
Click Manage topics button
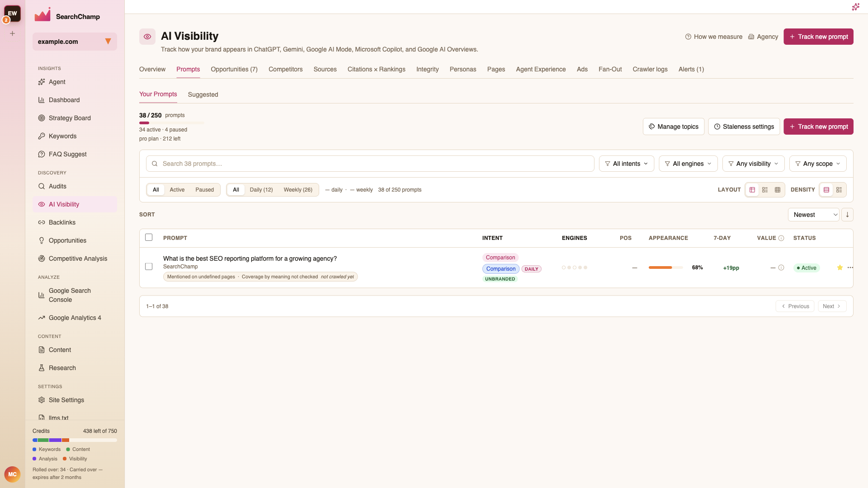click(x=674, y=127)
